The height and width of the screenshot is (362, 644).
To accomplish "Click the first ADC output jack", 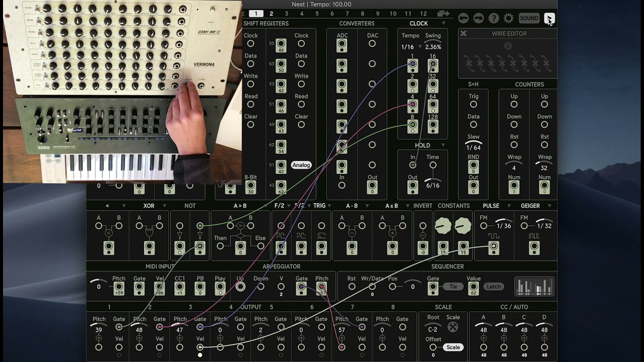I will pyautogui.click(x=342, y=45).
